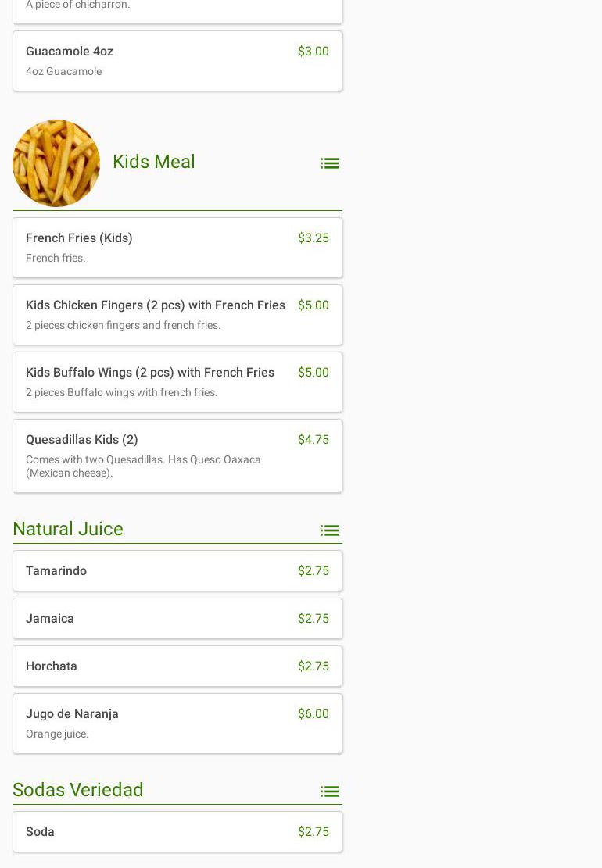This screenshot has width=602, height=868.
Task: Add the Tamarindo juice
Action: (x=177, y=571)
